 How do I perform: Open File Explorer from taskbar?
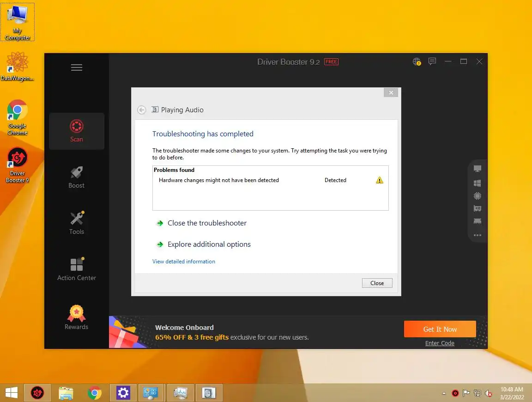coord(66,393)
